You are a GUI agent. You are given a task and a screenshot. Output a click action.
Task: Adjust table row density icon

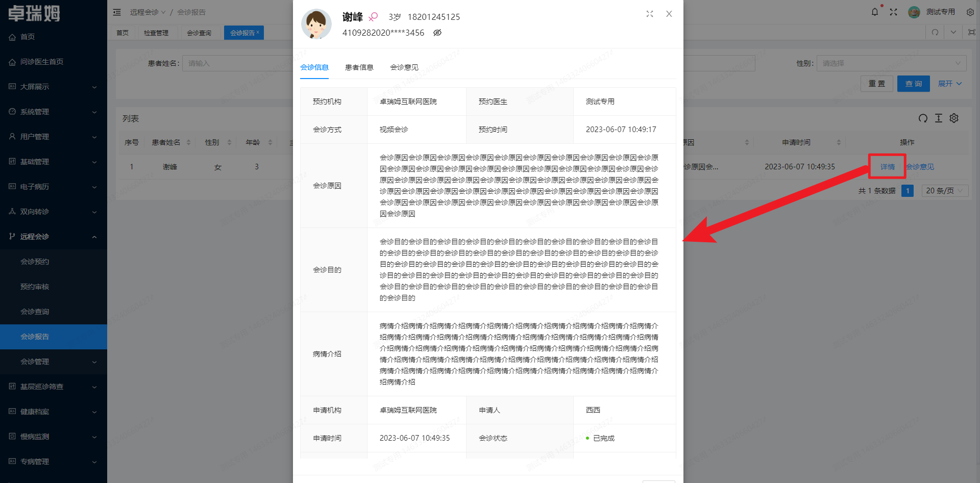click(938, 118)
